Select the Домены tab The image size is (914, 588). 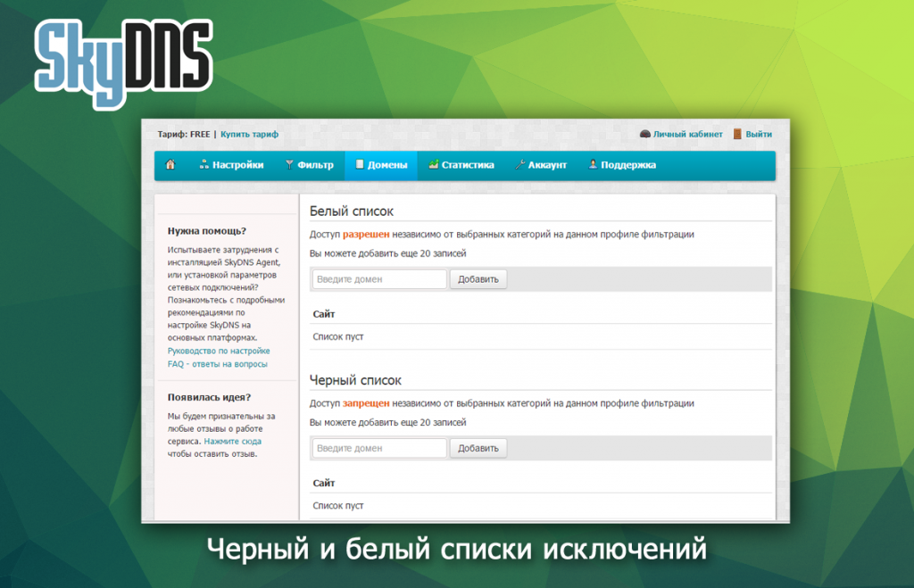point(381,165)
